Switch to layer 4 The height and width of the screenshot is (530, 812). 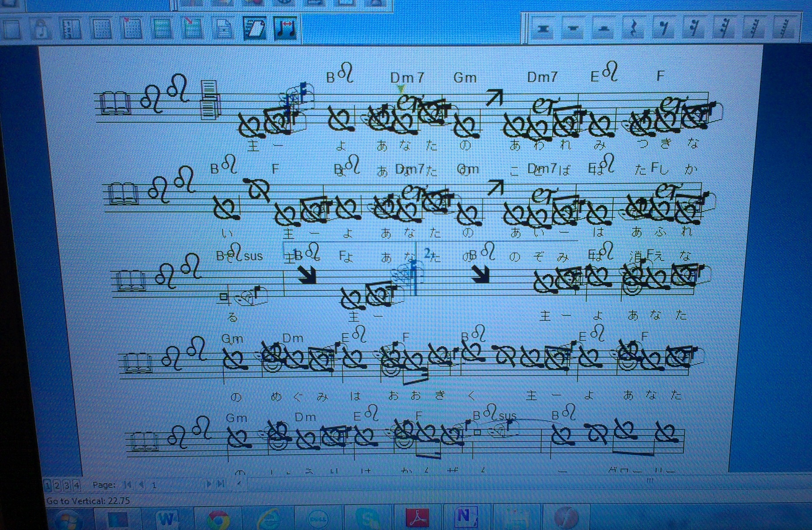[x=77, y=485]
